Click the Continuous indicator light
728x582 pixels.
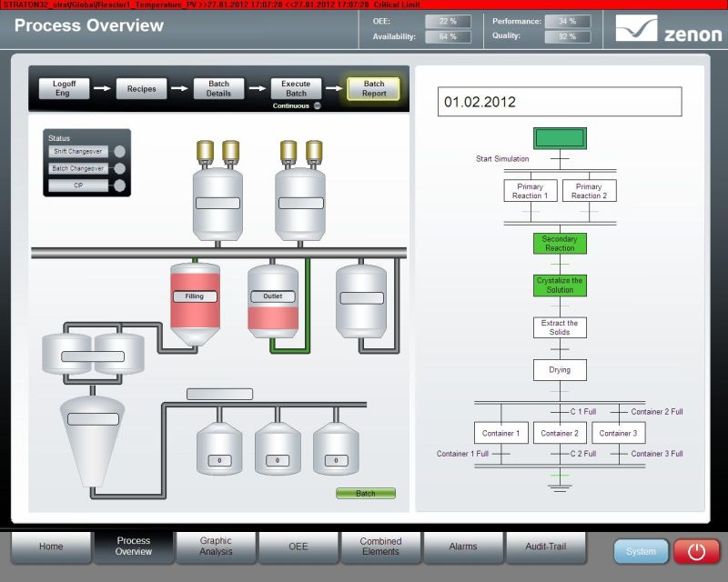318,105
